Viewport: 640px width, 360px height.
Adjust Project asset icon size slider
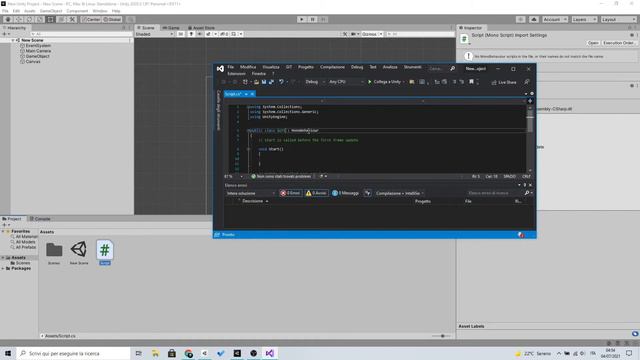pyautogui.click(x=442, y=336)
